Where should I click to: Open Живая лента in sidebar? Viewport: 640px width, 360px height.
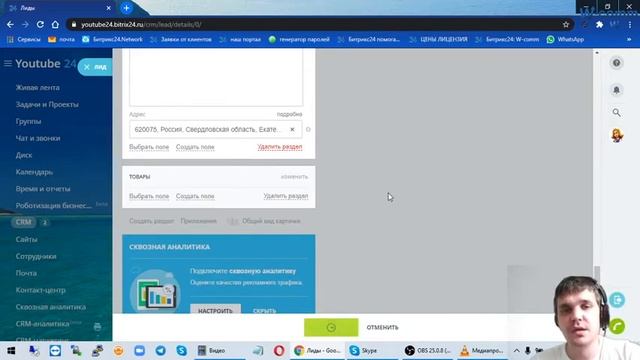[38, 87]
